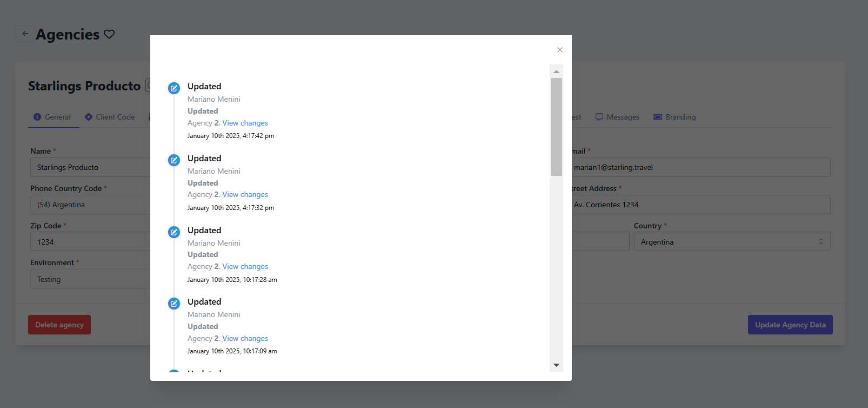Viewport: 868px width, 408px height.
Task: Click the edit icon of the 4:17:42 pm update
Action: click(174, 88)
